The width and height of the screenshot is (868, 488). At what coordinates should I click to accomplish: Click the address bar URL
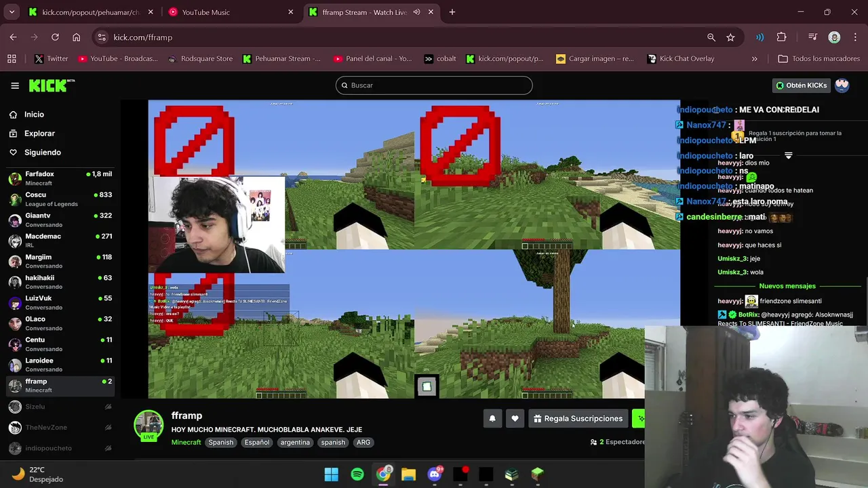pyautogui.click(x=143, y=37)
